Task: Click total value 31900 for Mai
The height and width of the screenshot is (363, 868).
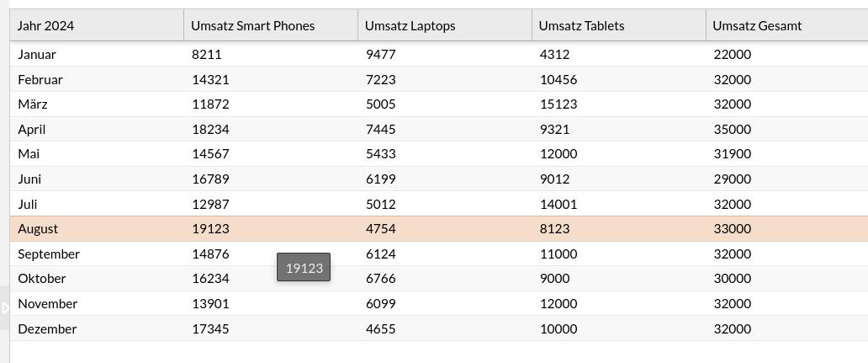Action: coord(731,154)
